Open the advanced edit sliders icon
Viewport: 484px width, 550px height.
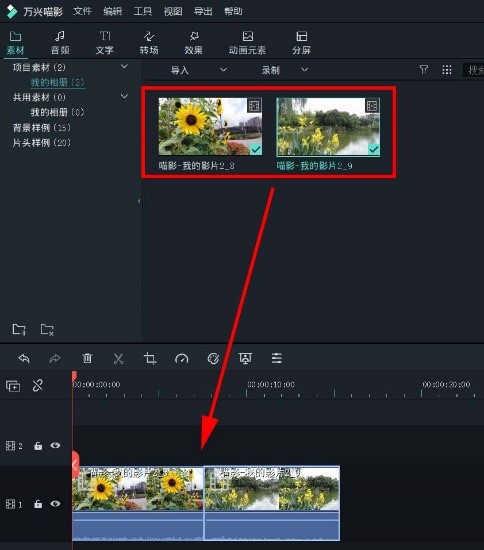277,358
